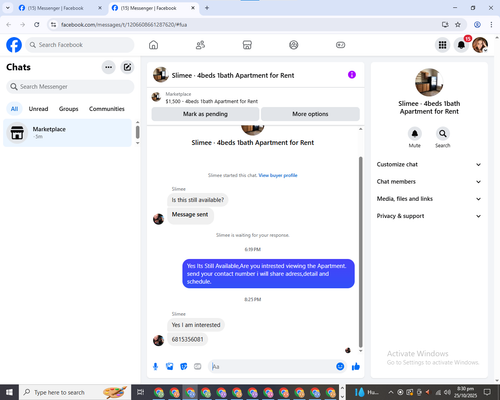The image size is (500, 400).
Task: Click the large listing thumbnail in info panel
Action: click(x=429, y=82)
